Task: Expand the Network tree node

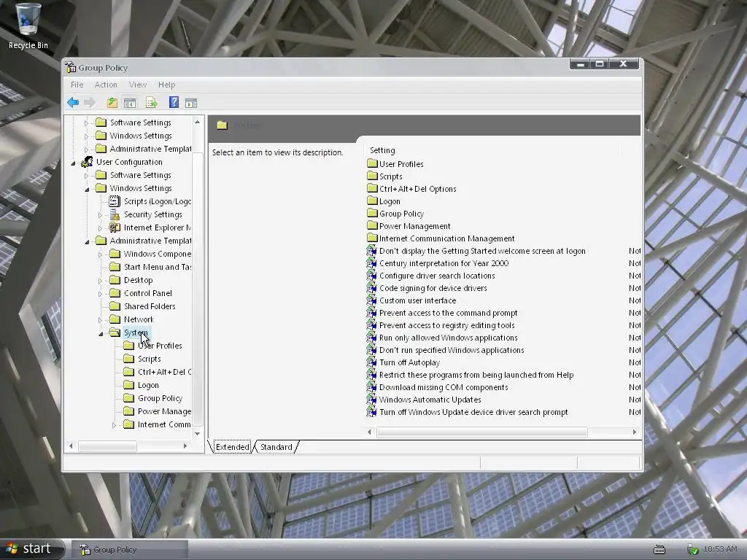Action: (100, 320)
